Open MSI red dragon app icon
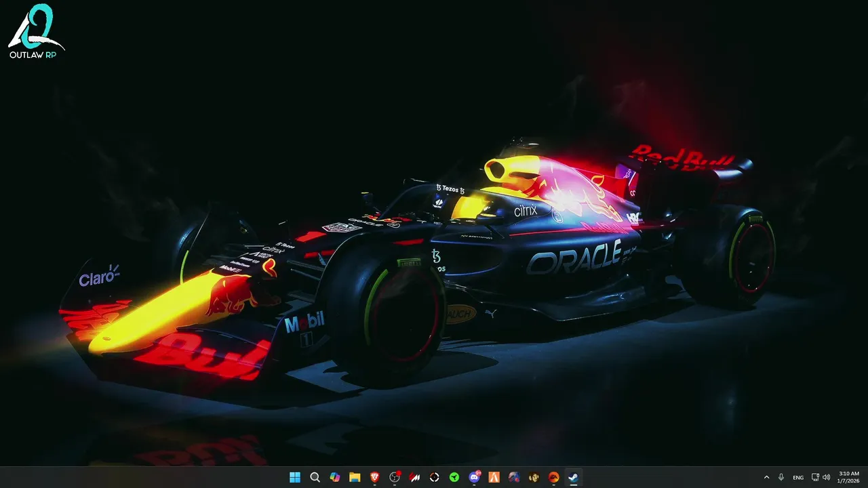The height and width of the screenshot is (488, 868). 414,477
